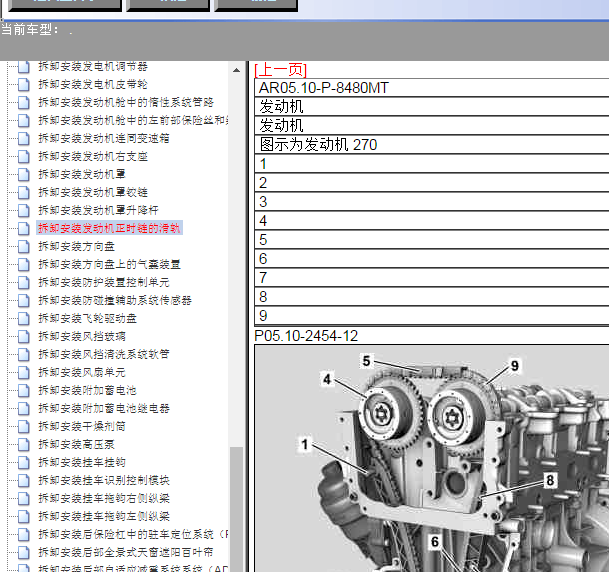Select 拆卸安装高压泵 in the tree
Viewport: 609px width, 572px height.
coord(77,444)
